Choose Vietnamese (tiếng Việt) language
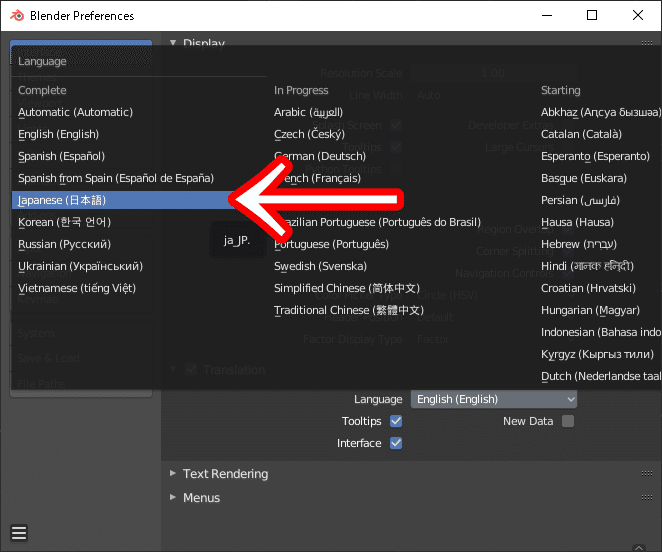 coord(76,288)
